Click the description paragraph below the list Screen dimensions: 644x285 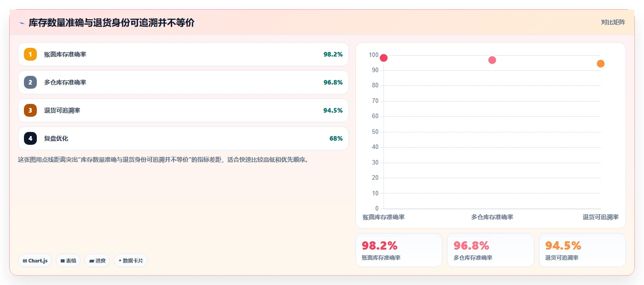[163, 160]
